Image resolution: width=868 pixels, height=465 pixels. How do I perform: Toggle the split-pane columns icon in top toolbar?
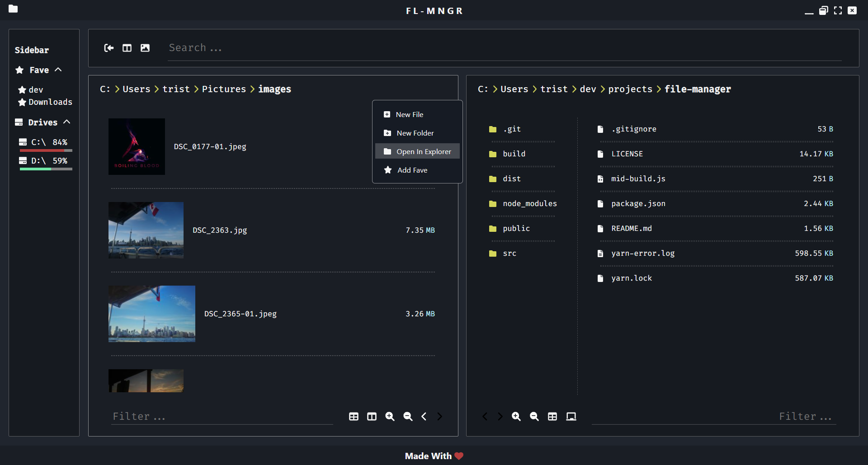coord(127,48)
